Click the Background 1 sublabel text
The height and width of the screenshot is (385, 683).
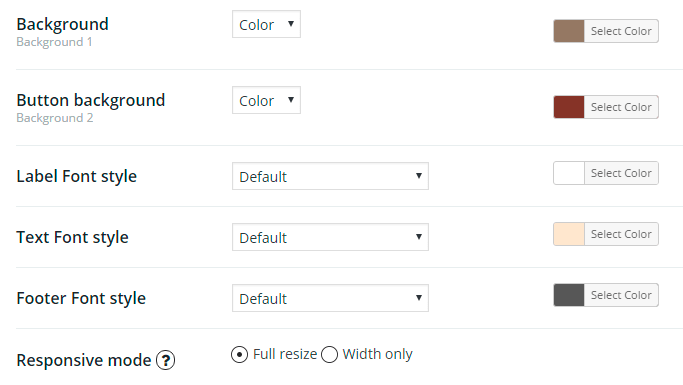click(x=54, y=42)
